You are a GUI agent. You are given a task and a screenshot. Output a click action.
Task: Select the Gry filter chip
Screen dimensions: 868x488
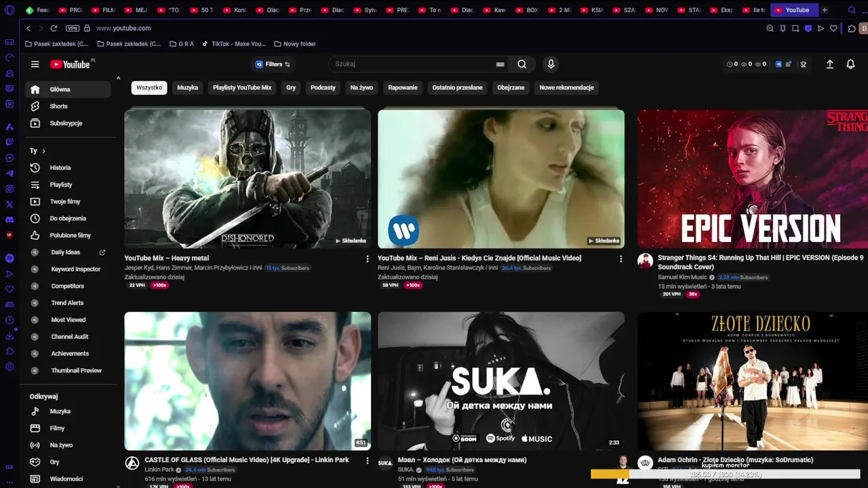(x=291, y=87)
